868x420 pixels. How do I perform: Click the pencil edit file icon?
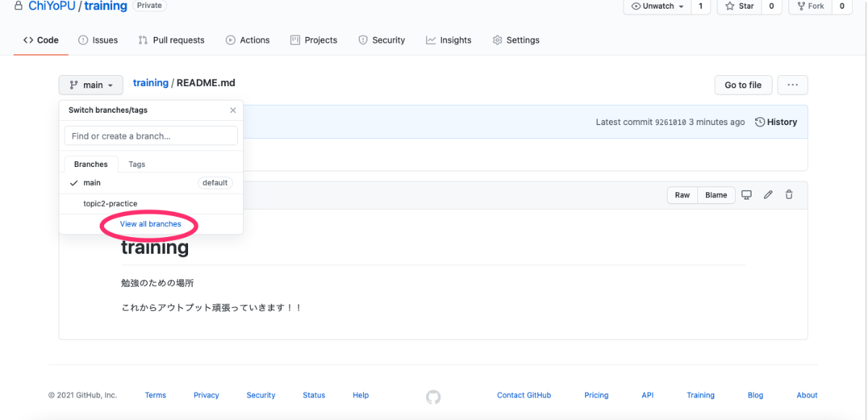(x=768, y=195)
